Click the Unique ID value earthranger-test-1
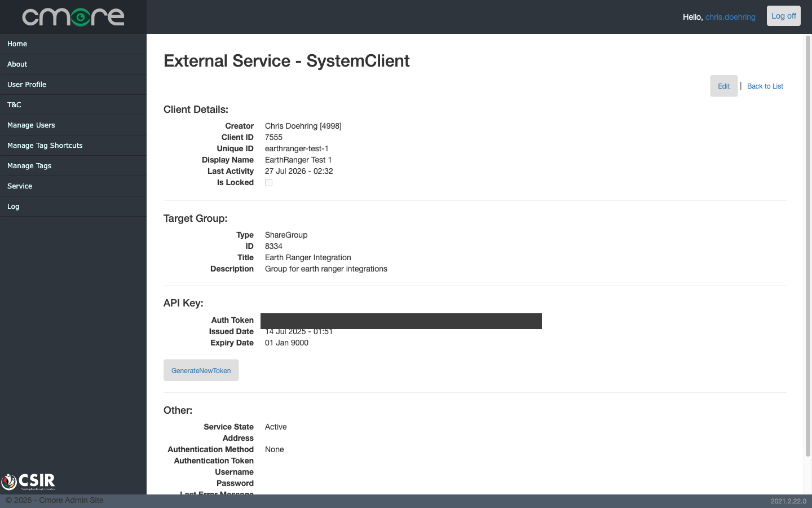Image resolution: width=812 pixels, height=508 pixels. [x=297, y=148]
